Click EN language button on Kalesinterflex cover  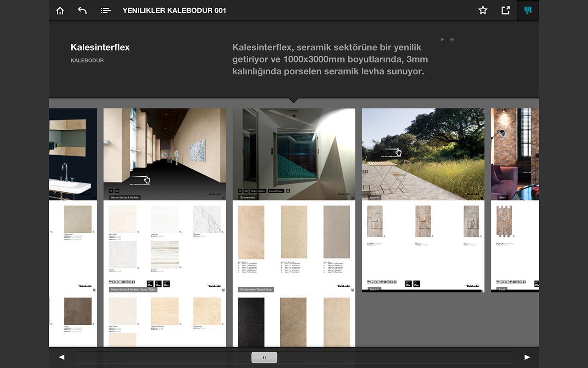pyautogui.click(x=246, y=190)
